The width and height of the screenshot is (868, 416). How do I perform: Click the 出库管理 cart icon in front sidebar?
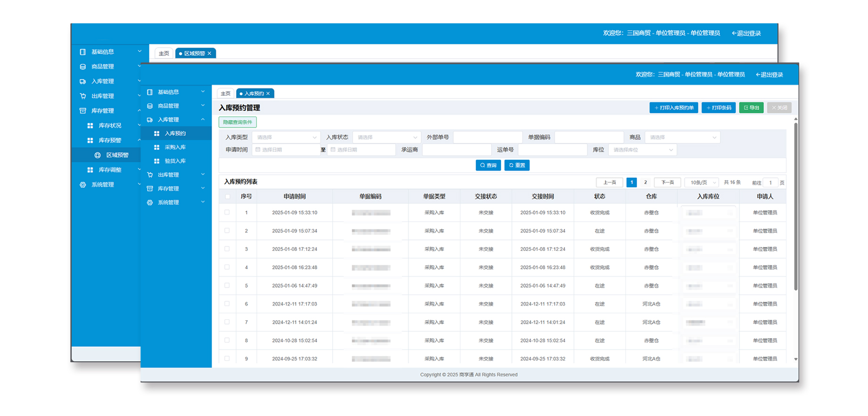point(150,175)
